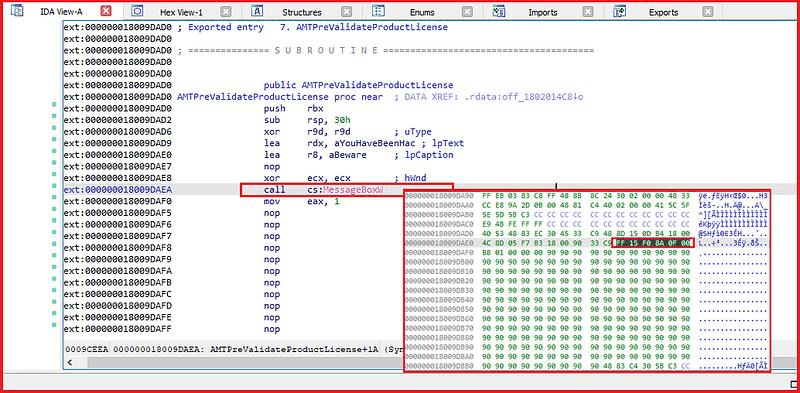Click the hWnd comment
Image resolution: width=800 pixels, height=393 pixels.
(x=411, y=178)
